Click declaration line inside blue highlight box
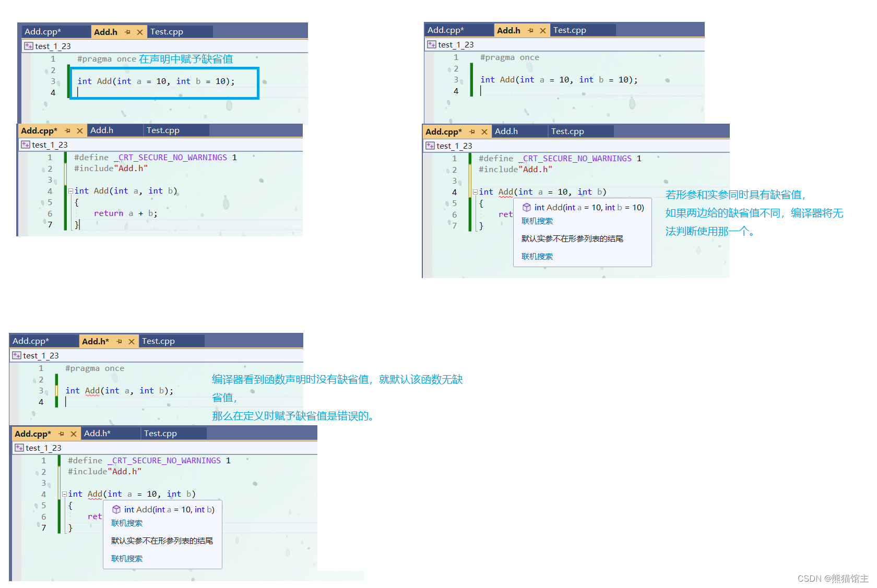The height and width of the screenshot is (588, 877). 156,81
